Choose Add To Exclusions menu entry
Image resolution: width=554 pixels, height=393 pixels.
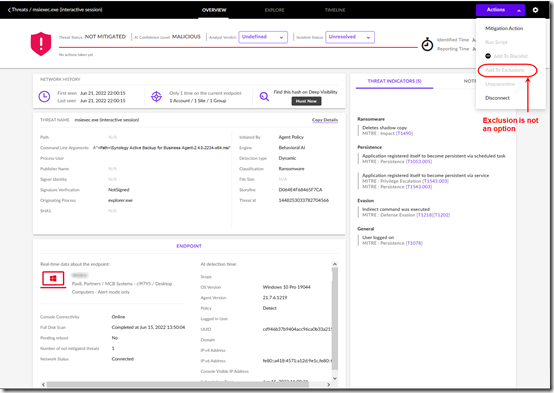click(x=505, y=70)
